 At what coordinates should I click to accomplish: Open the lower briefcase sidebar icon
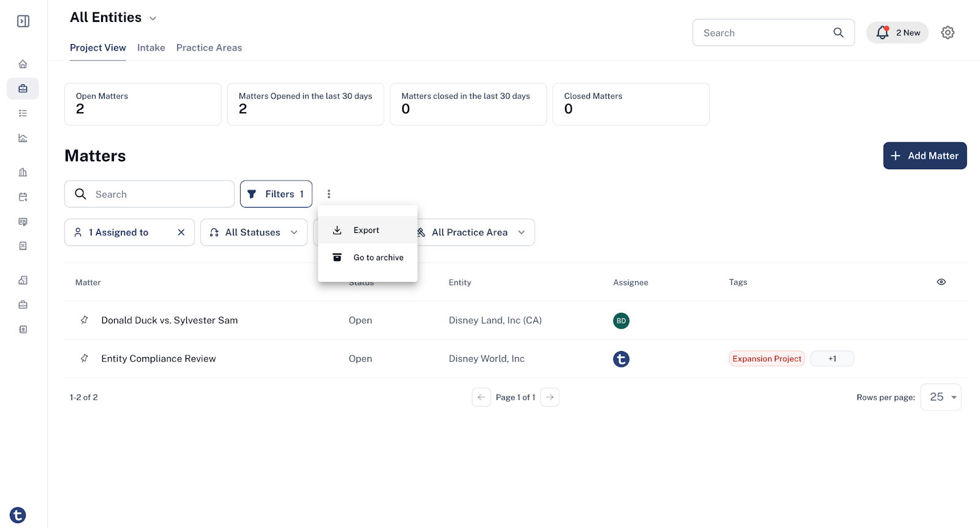point(23,304)
